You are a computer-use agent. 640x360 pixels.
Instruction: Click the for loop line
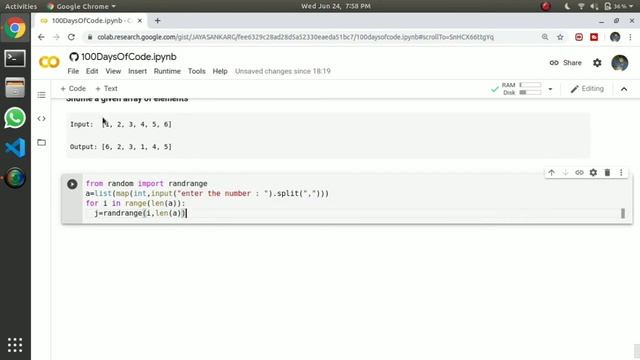click(135, 203)
